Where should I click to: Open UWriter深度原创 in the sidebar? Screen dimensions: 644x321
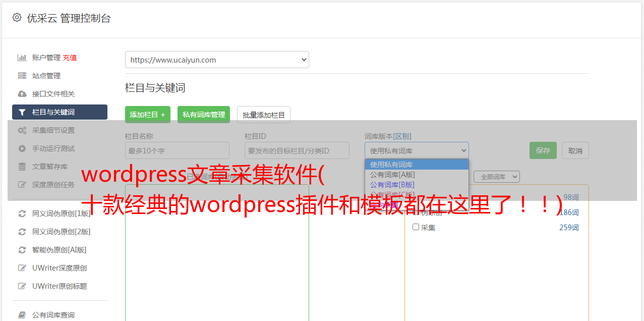[60, 268]
